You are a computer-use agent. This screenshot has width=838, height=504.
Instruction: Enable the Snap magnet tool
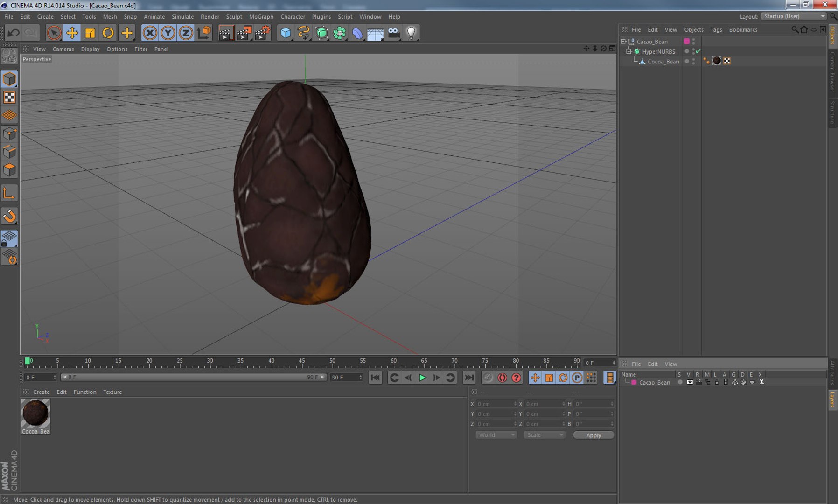[x=9, y=216]
